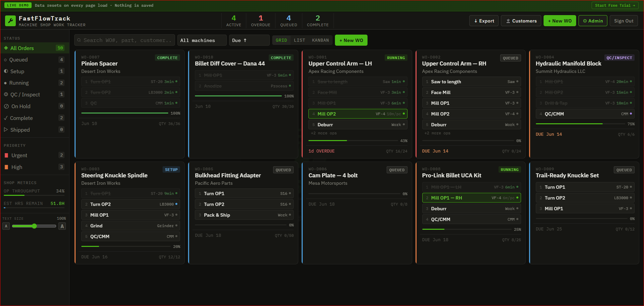Open the Admin panel
This screenshot has width=644, height=306.
pos(593,21)
